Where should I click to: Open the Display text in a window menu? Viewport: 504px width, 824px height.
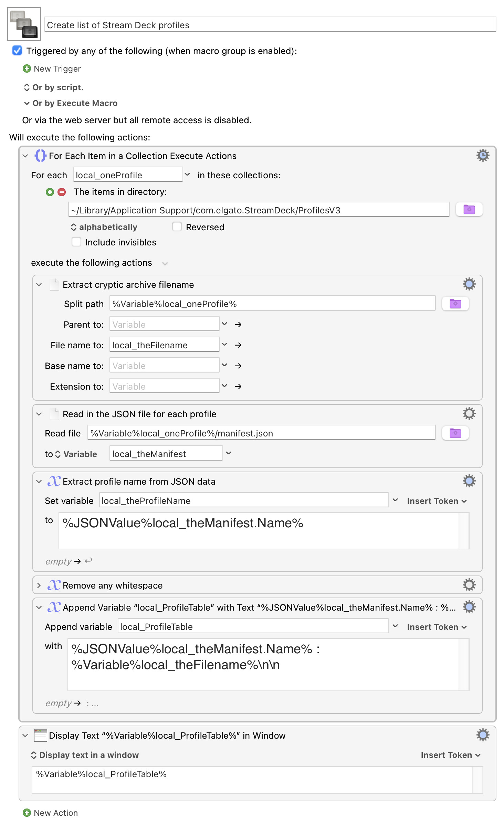(85, 755)
